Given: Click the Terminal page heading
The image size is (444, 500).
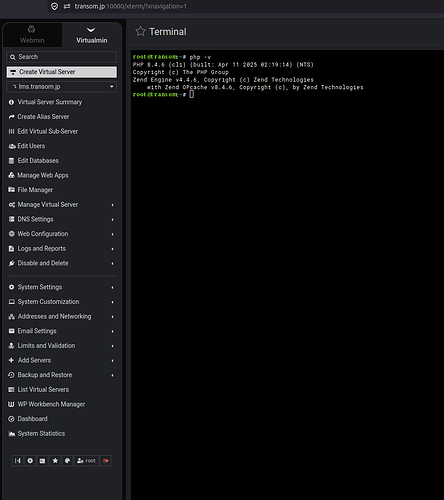Looking at the screenshot, I should [x=168, y=32].
